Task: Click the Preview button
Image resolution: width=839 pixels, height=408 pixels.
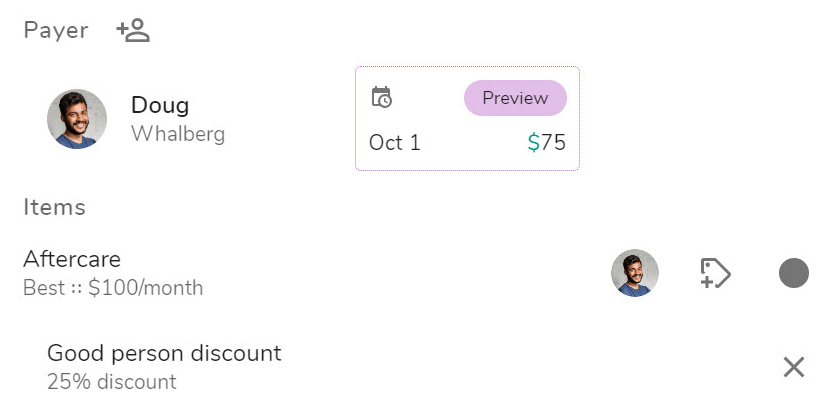Action: [x=515, y=98]
